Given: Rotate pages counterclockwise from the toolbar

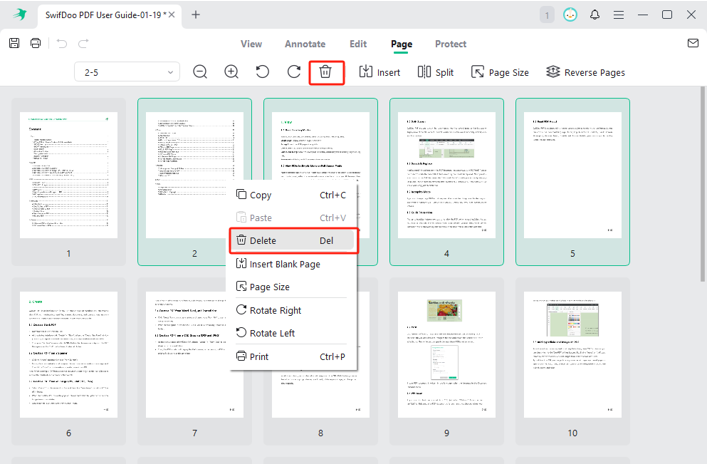Looking at the screenshot, I should tap(262, 72).
